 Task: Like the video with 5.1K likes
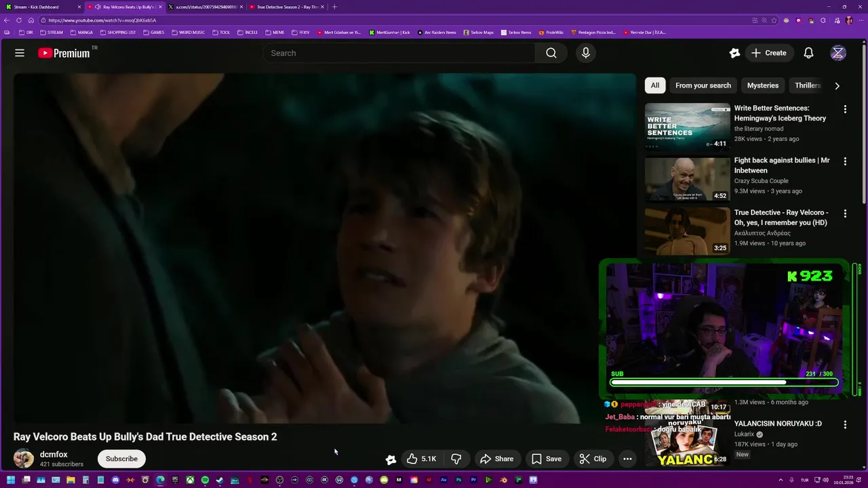421,459
